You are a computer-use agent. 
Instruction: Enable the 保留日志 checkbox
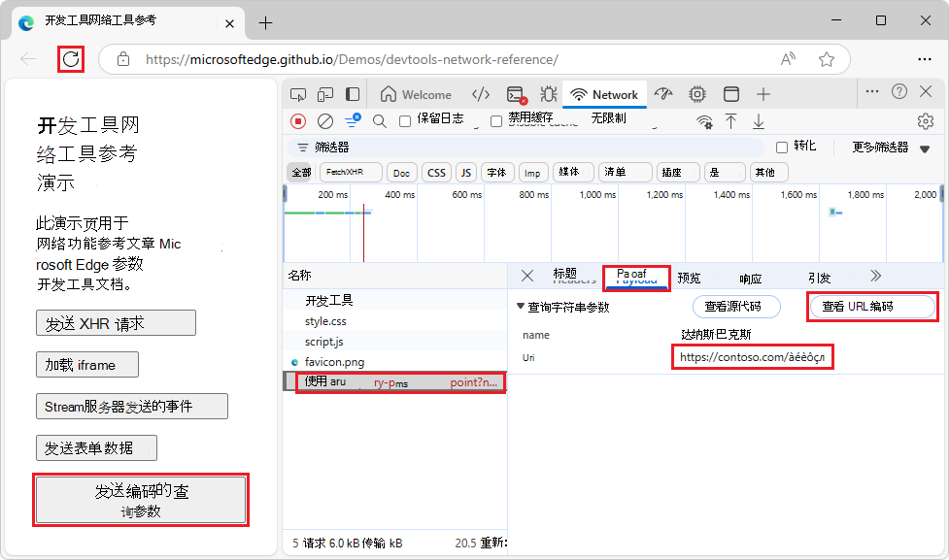click(405, 121)
